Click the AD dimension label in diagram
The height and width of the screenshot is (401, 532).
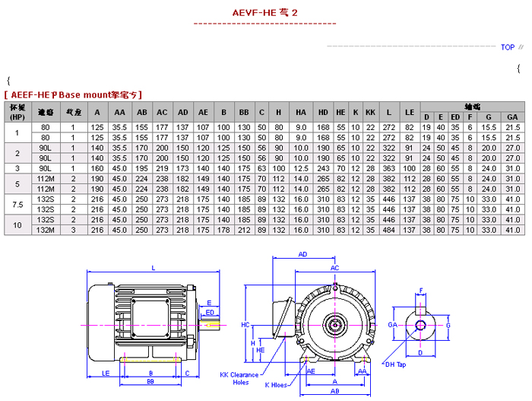302,254
